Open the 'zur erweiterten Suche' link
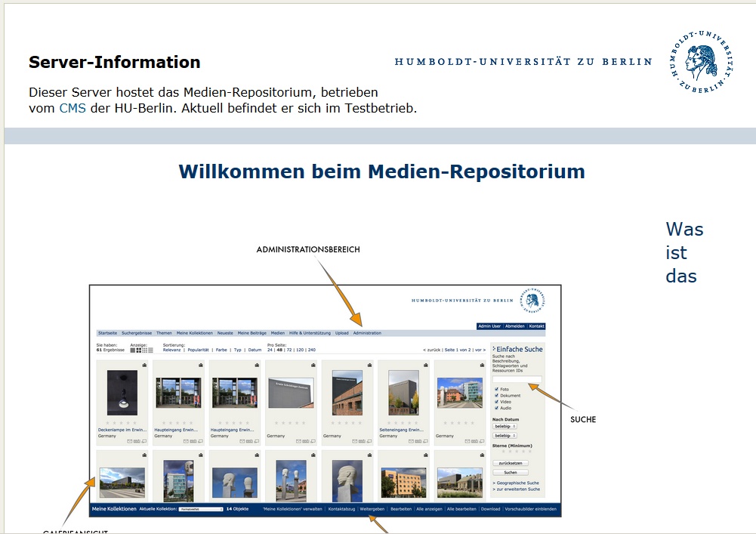 517,489
